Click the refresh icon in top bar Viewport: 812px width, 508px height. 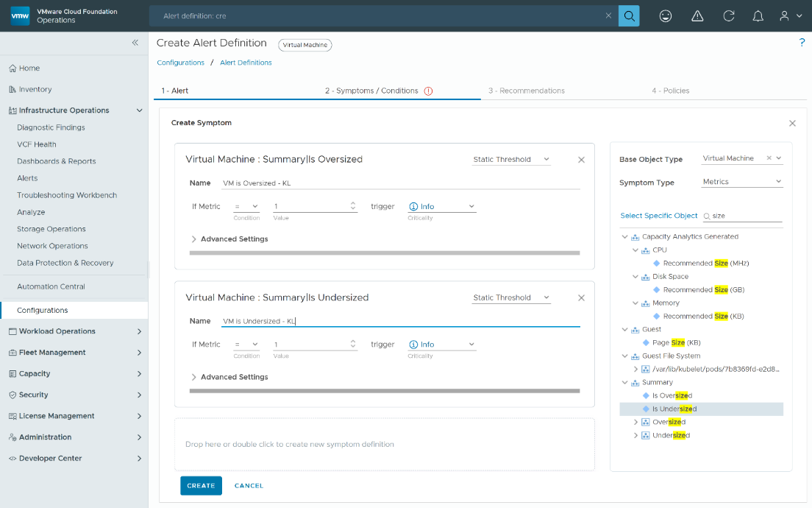pos(729,16)
